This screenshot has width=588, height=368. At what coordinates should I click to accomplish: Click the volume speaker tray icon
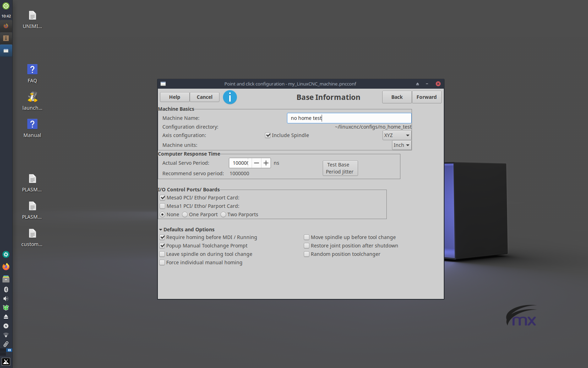6,299
